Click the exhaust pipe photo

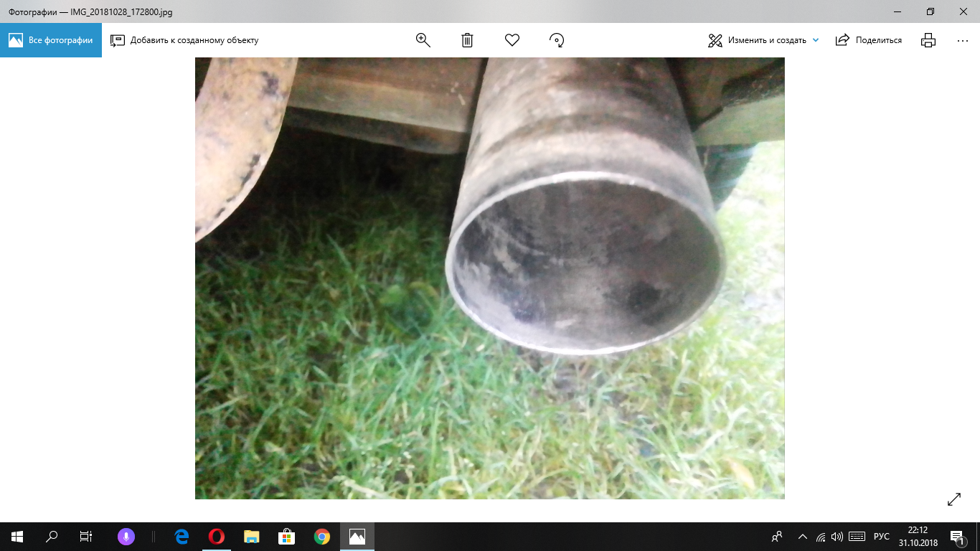[489, 278]
